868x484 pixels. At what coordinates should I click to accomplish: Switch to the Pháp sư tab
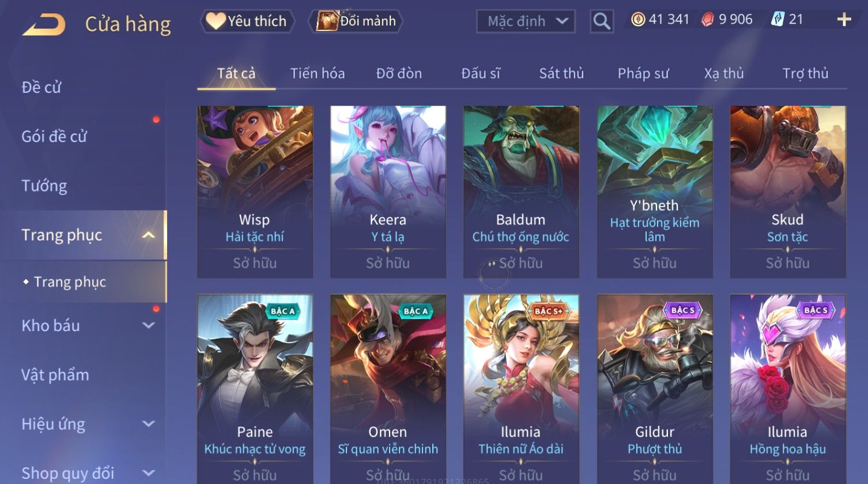(643, 73)
